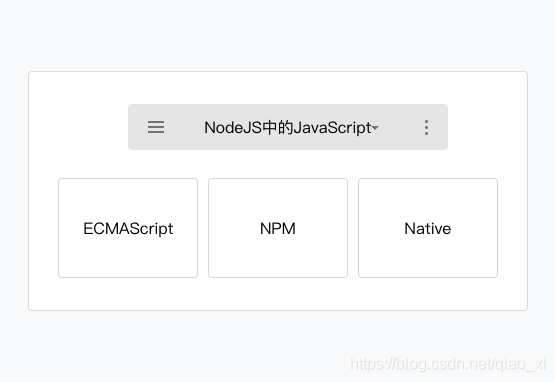This screenshot has width=555, height=382.
Task: Expand the NodeJS中的JavaScript title dropdown arrow
Action: point(375,128)
